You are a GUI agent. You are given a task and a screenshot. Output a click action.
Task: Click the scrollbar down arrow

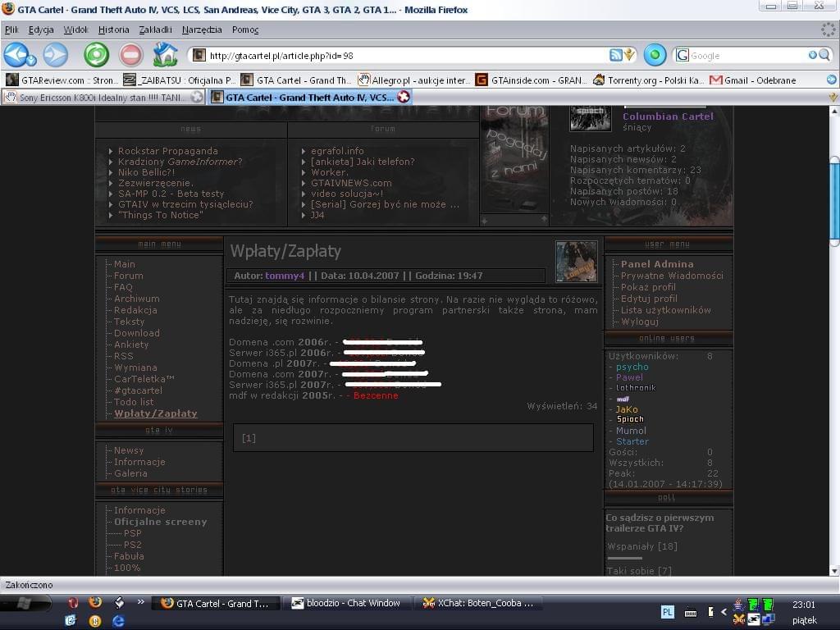(x=834, y=571)
